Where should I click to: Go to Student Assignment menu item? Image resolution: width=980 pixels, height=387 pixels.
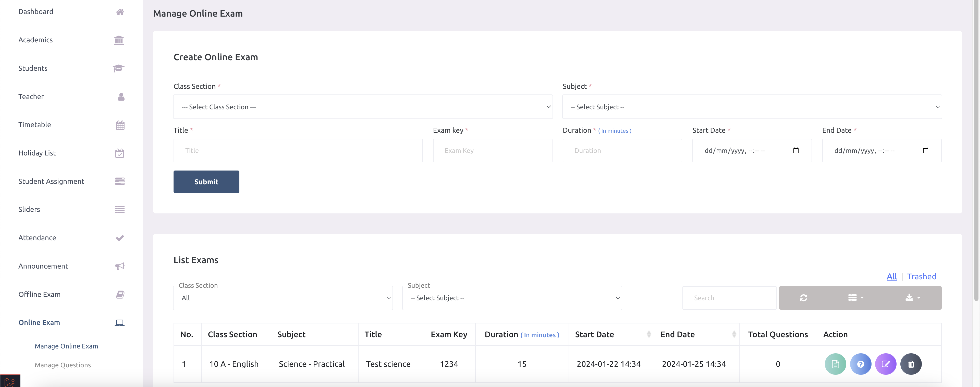pyautogui.click(x=51, y=181)
